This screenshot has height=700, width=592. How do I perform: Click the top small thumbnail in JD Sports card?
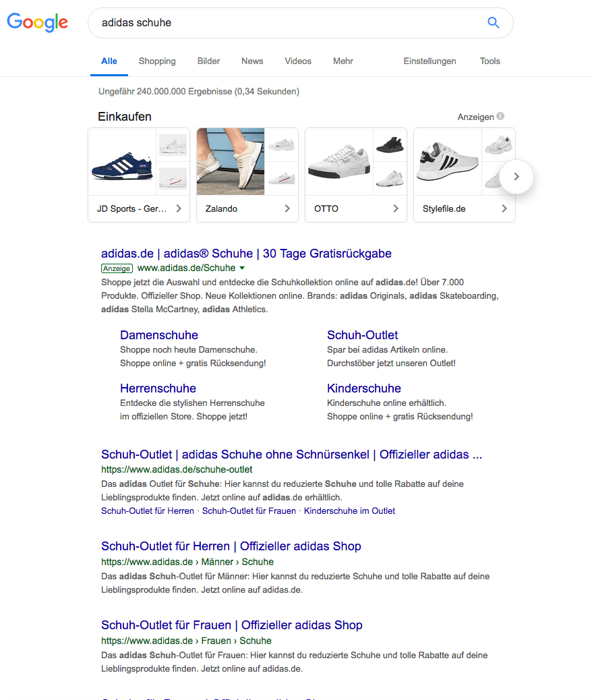click(173, 144)
